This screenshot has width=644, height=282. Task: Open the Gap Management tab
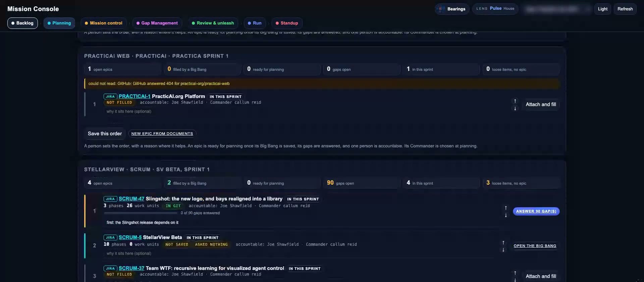(x=157, y=23)
